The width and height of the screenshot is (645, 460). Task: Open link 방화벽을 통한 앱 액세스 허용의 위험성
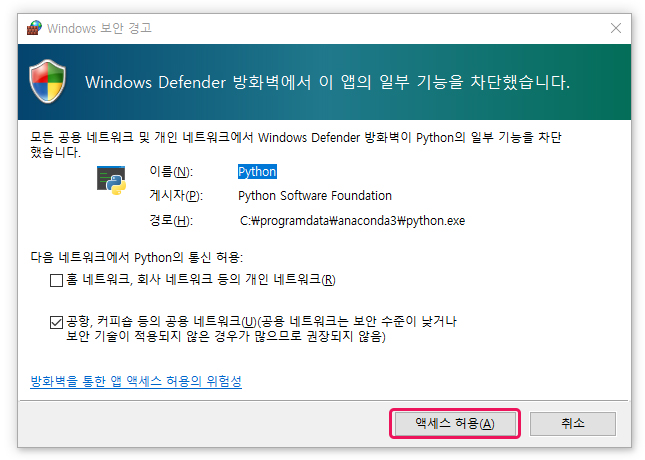[136, 381]
